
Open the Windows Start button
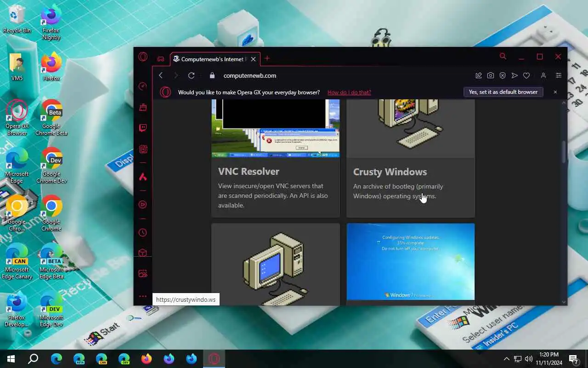point(11,359)
